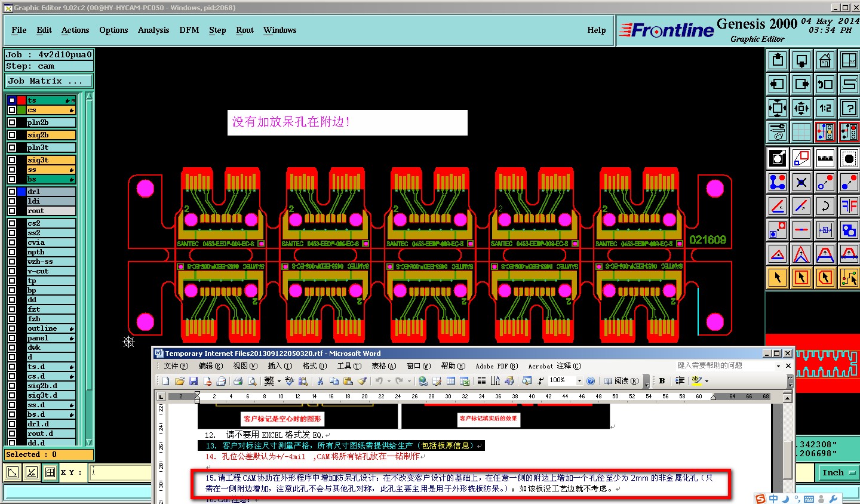The width and height of the screenshot is (860, 504).
Task: Toggle checkbox for layer ldi
Action: click(12, 201)
